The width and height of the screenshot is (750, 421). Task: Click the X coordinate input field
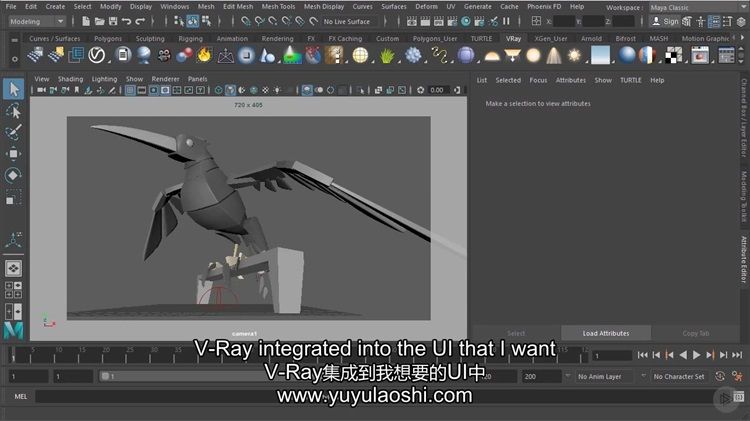(564, 22)
